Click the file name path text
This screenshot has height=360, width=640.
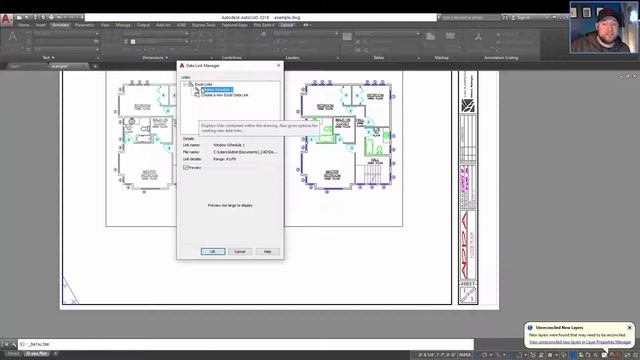[245, 152]
